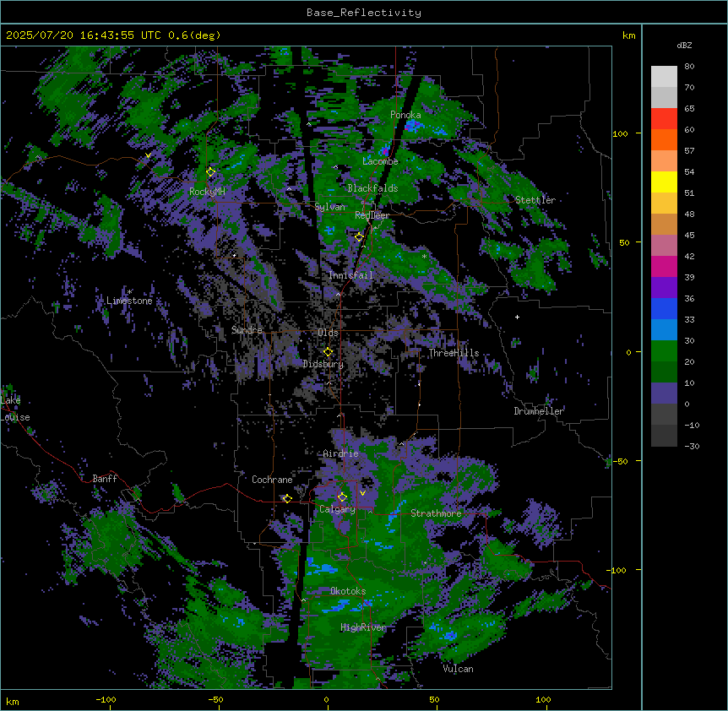Click the Limestone label
728x711 pixels.
pyautogui.click(x=129, y=301)
